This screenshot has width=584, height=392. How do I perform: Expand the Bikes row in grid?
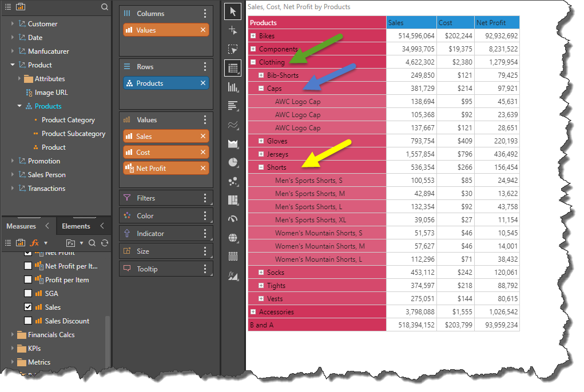253,36
